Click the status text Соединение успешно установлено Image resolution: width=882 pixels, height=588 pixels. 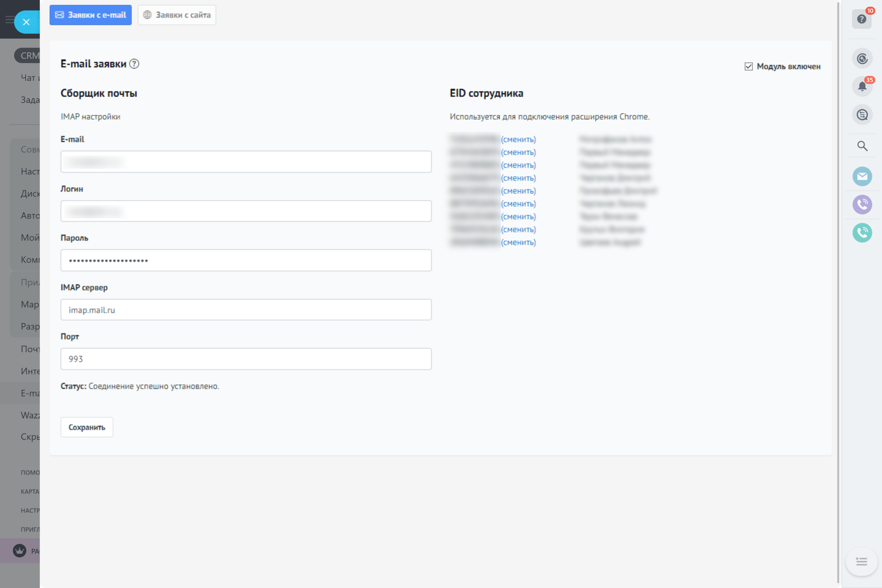(154, 386)
